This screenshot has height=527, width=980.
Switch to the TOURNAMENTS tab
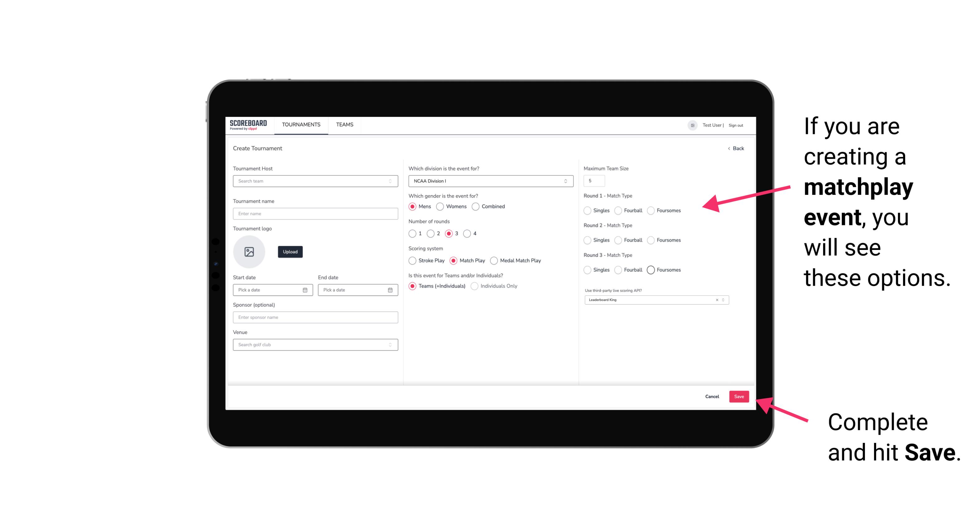[301, 125]
